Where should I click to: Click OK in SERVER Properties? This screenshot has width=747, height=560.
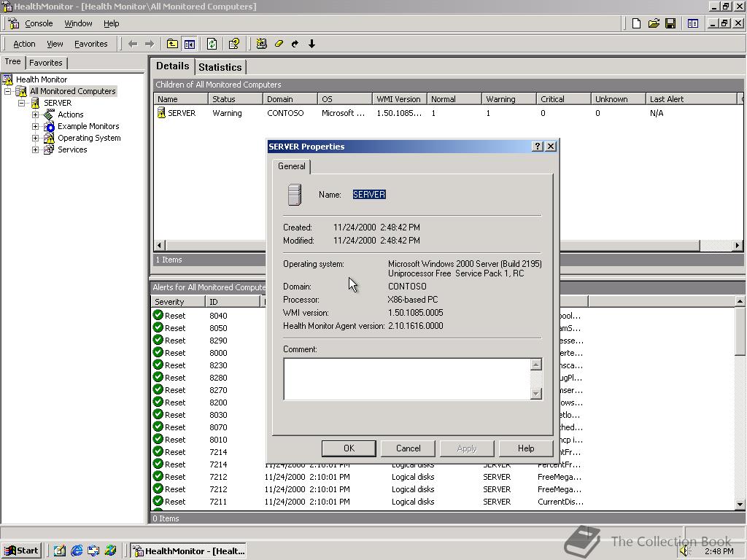click(349, 448)
